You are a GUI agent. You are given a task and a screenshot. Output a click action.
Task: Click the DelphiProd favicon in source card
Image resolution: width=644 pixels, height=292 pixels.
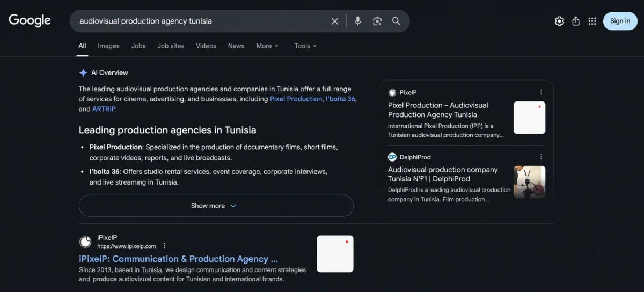click(x=392, y=157)
